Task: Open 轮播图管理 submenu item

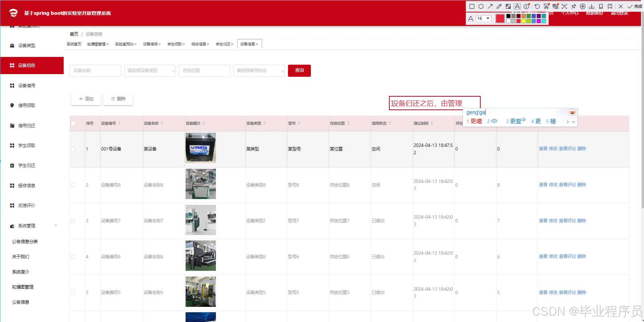Action: pyautogui.click(x=23, y=287)
